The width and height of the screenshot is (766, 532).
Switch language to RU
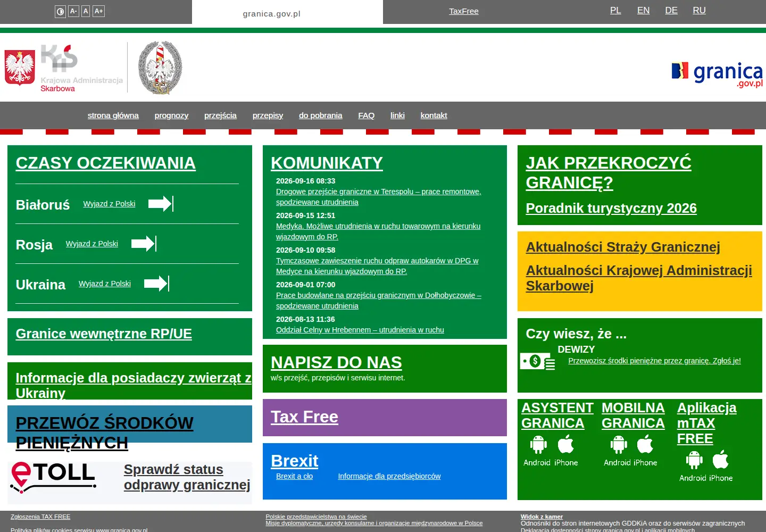pyautogui.click(x=700, y=10)
